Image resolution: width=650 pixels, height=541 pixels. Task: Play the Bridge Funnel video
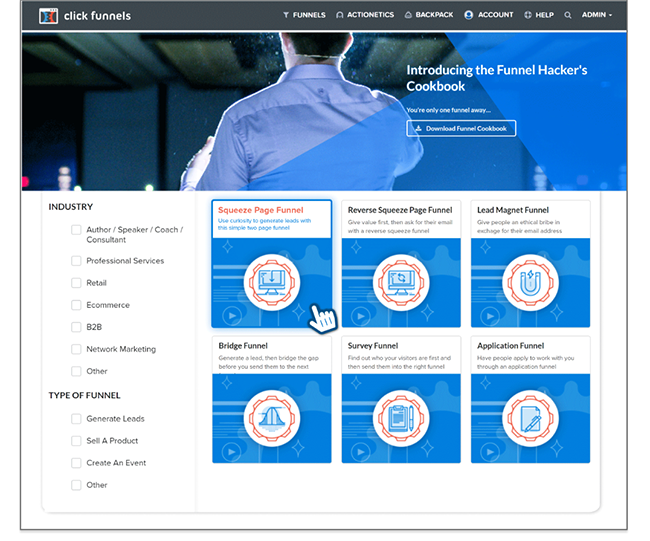coord(232,451)
